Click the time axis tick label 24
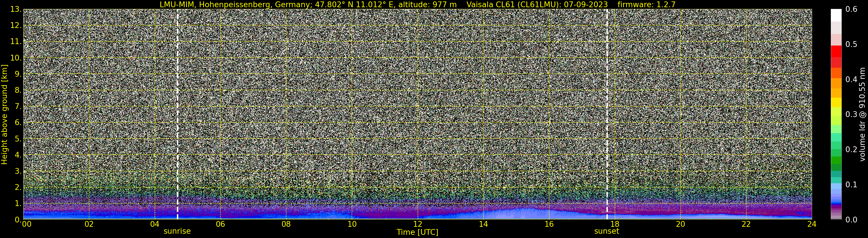This screenshot has height=238, width=868. 812,224
